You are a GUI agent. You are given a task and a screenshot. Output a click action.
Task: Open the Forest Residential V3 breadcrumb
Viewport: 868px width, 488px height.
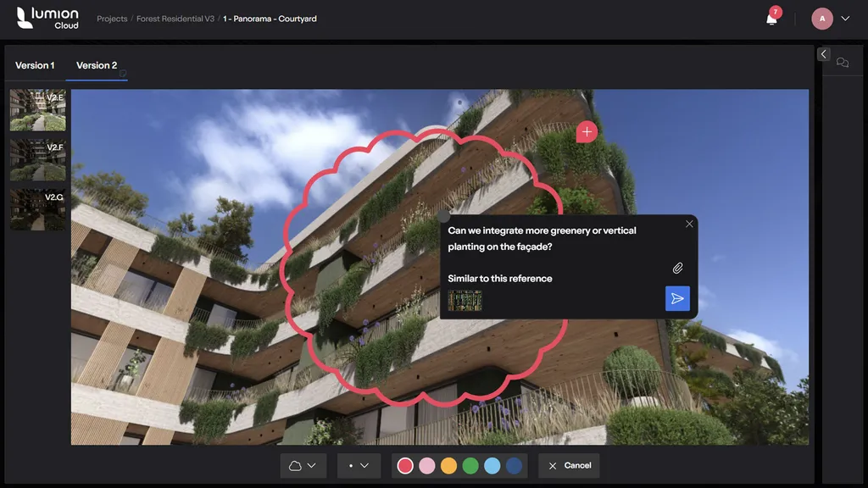(174, 18)
